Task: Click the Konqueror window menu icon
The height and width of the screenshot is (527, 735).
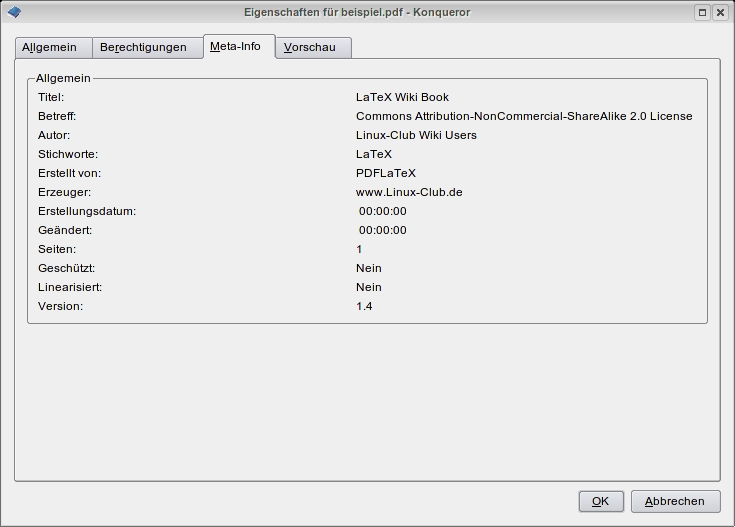Action: pyautogui.click(x=14, y=12)
